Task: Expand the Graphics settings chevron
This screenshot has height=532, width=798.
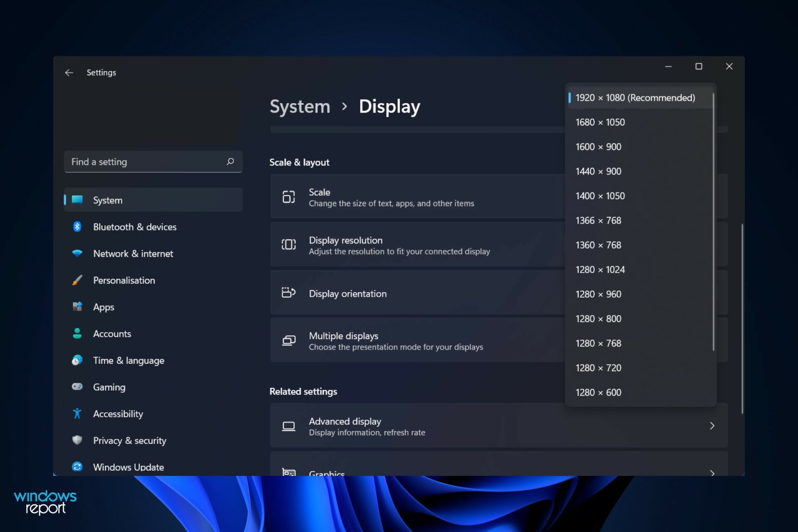Action: tap(712, 473)
